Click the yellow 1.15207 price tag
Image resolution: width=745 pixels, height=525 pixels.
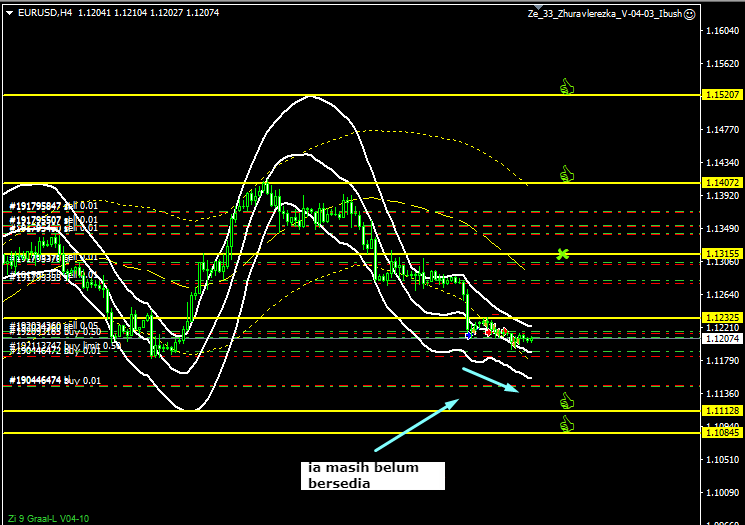tap(722, 95)
